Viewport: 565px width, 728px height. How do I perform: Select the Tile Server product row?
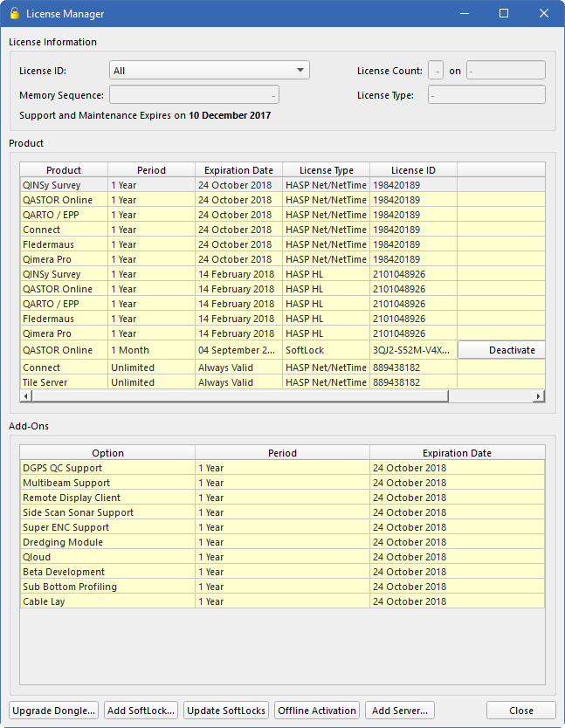(x=64, y=382)
